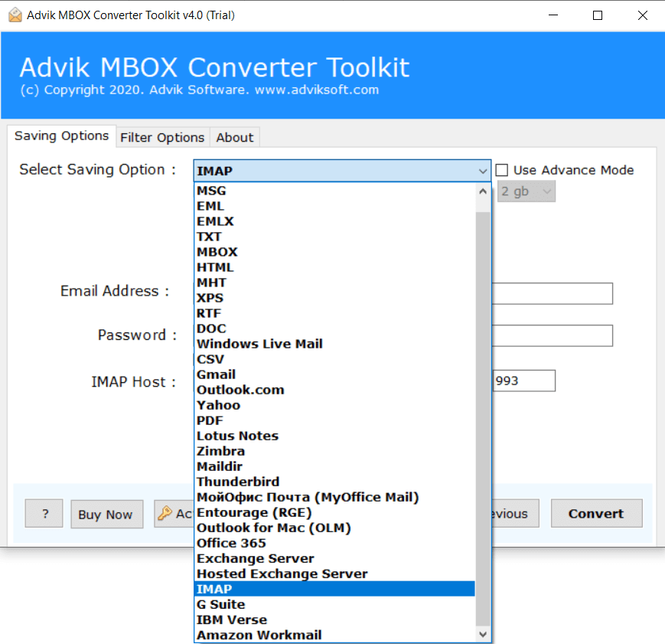665x644 pixels.
Task: Select Zimbra from the list
Action: point(335,451)
